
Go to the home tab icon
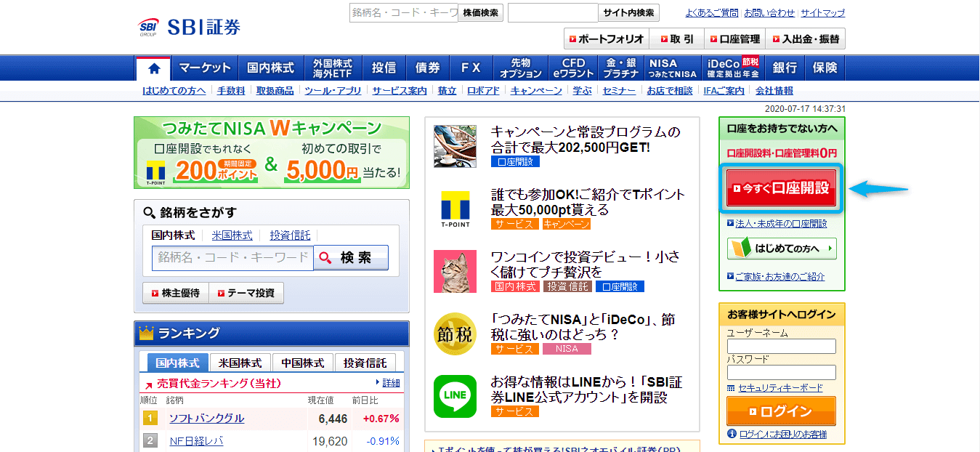coord(153,68)
